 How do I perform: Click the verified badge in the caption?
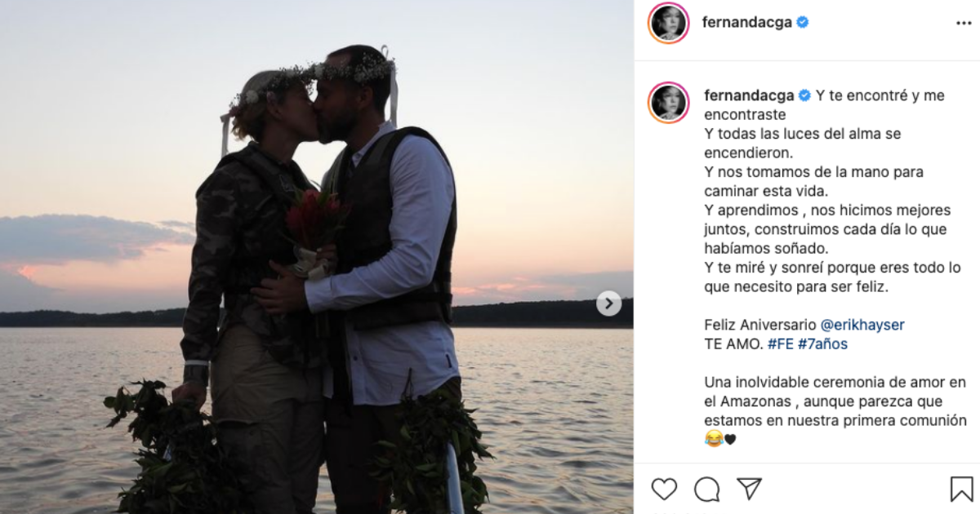pyautogui.click(x=804, y=95)
